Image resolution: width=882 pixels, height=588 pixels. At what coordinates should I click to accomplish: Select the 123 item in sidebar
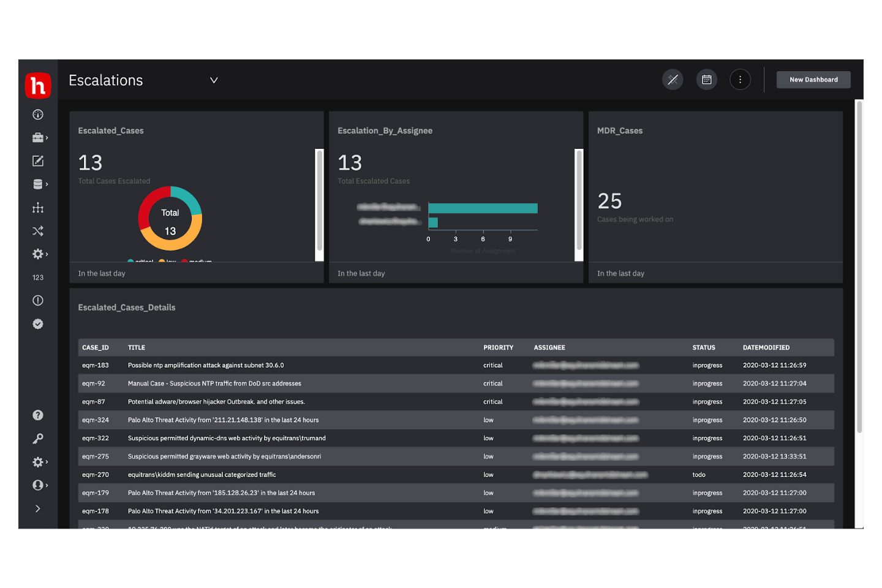tap(38, 277)
